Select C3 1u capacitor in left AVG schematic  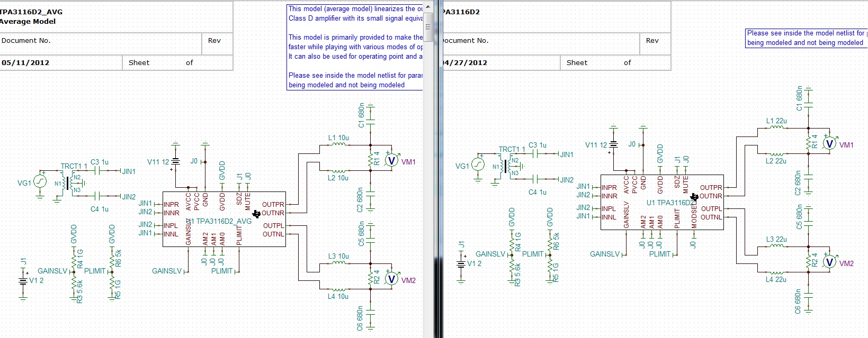click(x=98, y=171)
